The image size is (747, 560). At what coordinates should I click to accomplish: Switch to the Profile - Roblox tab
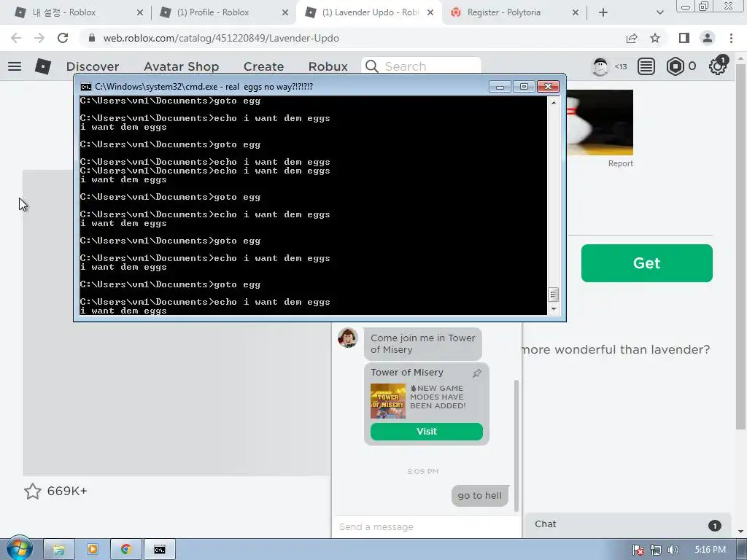pyautogui.click(x=224, y=12)
